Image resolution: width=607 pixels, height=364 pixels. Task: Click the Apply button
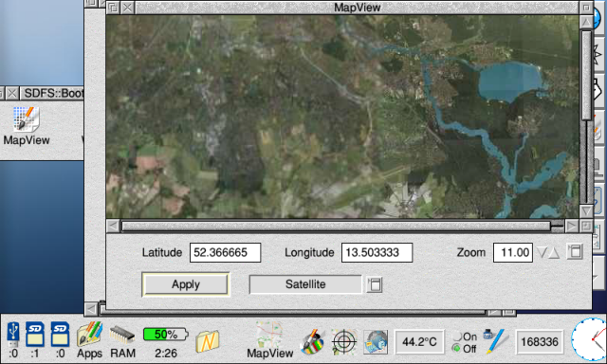point(186,284)
